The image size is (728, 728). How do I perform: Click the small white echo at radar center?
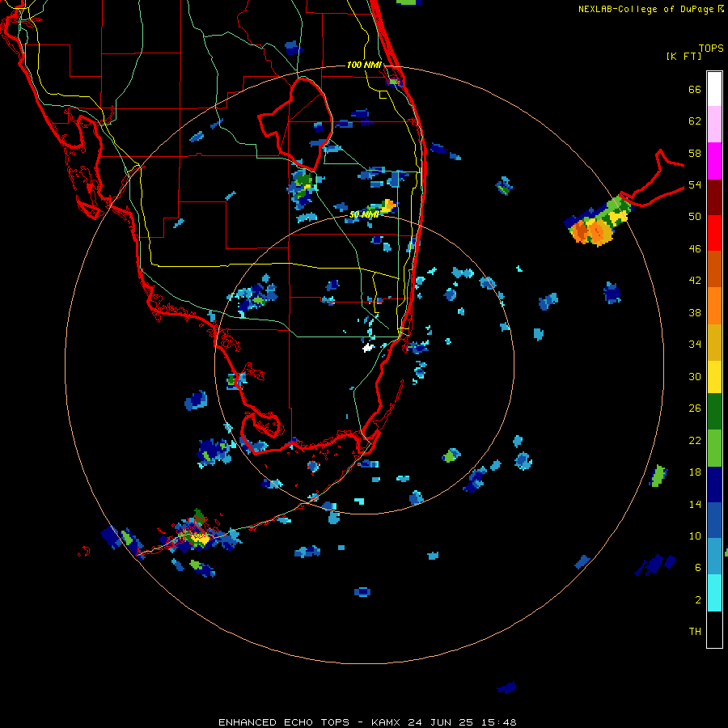click(x=368, y=347)
